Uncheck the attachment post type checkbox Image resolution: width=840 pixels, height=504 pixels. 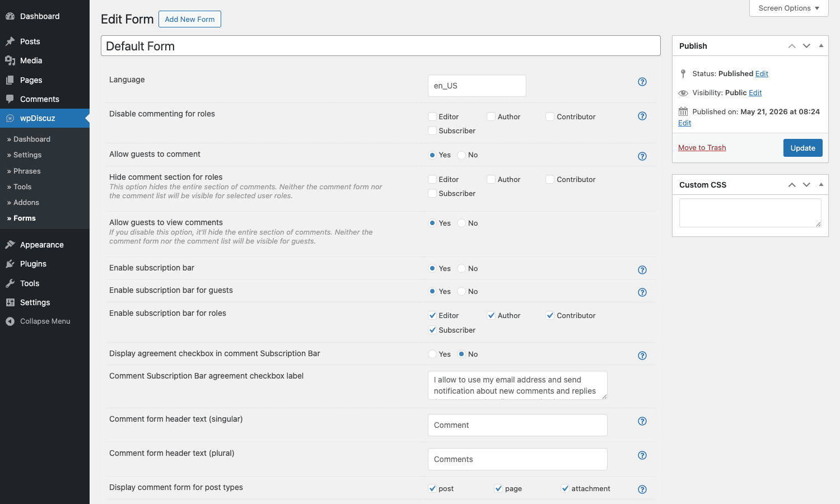(x=565, y=488)
